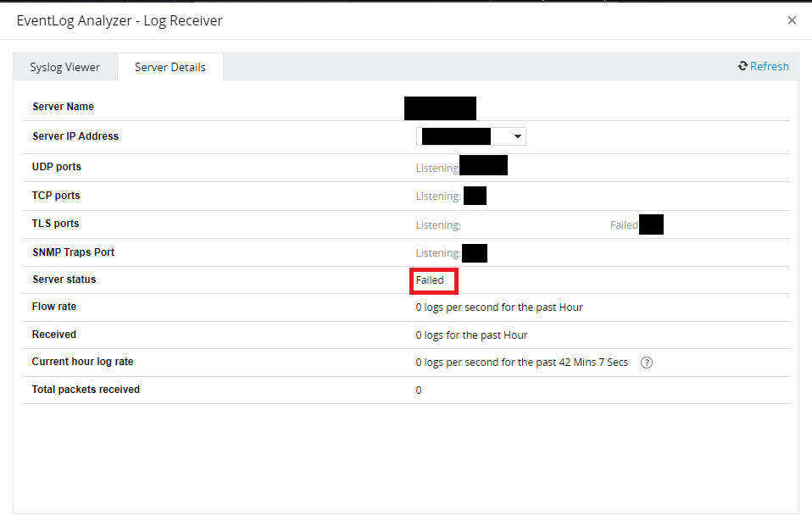The height and width of the screenshot is (526, 812).
Task: Click the Total packets received value '0'
Action: 419,390
